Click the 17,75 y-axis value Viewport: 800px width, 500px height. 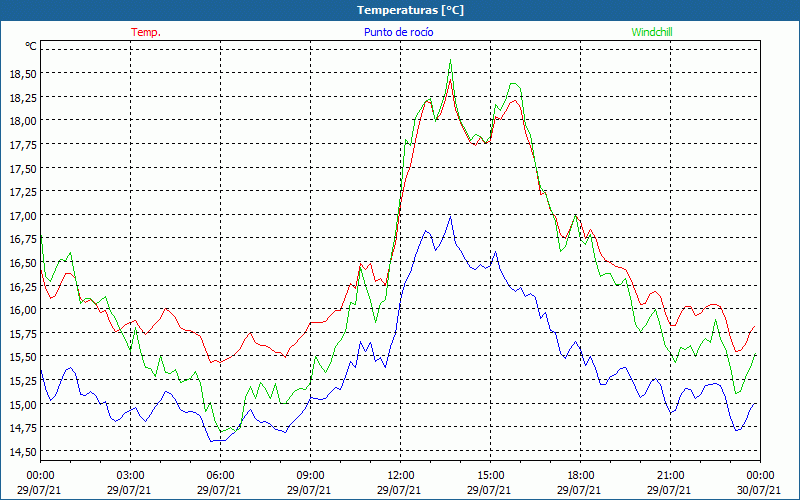coord(23,145)
